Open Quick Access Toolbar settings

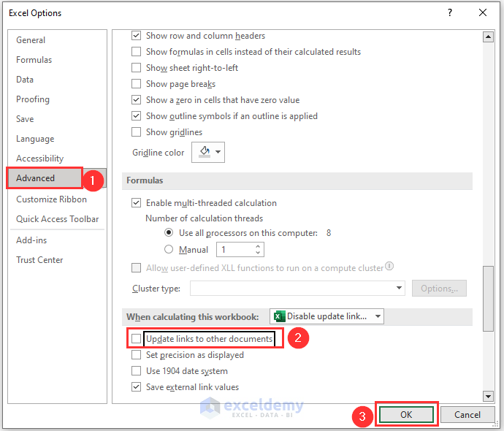click(58, 219)
